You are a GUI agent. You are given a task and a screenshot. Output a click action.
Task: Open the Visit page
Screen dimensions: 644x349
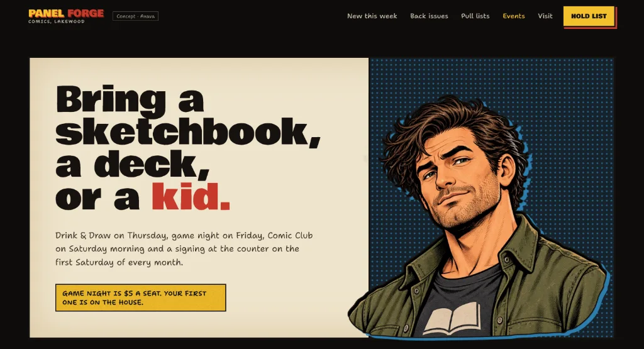coord(545,16)
